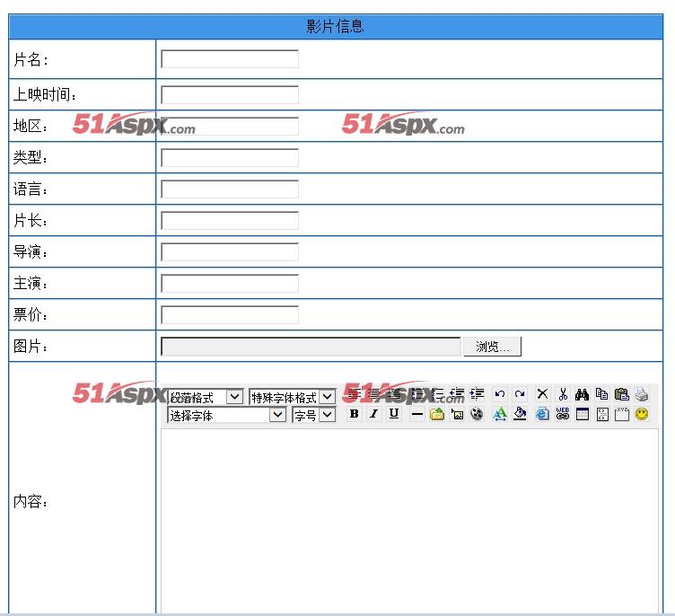Open the 段落格式 dropdown

(x=206, y=397)
